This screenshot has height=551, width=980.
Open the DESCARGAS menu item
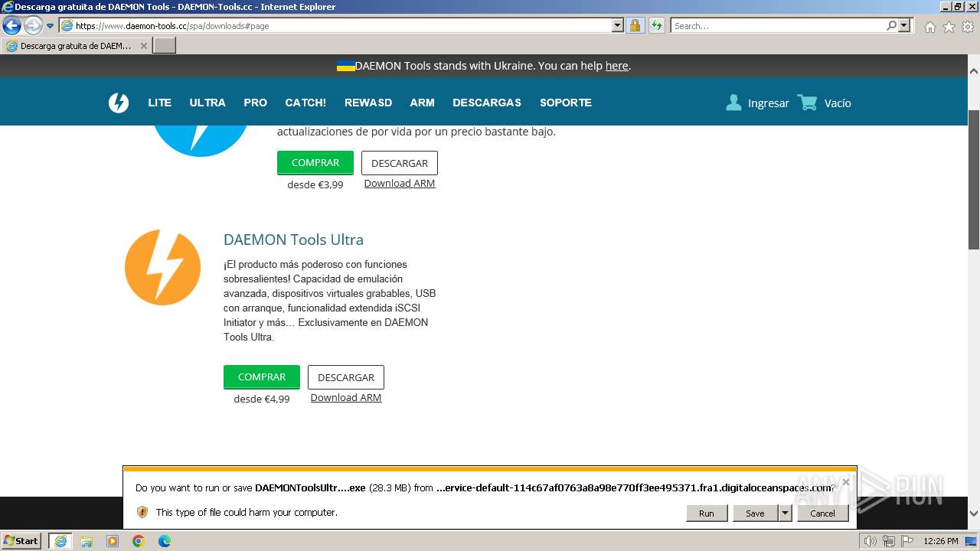(487, 103)
